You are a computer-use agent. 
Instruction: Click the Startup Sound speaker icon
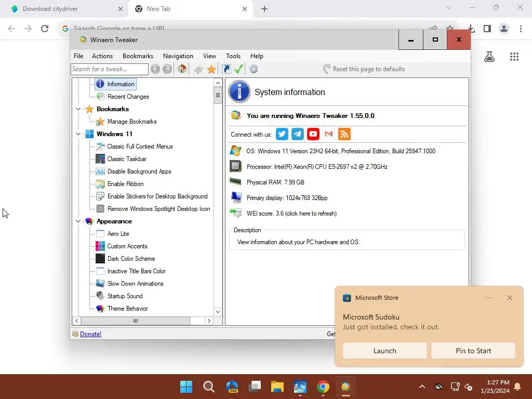100,296
